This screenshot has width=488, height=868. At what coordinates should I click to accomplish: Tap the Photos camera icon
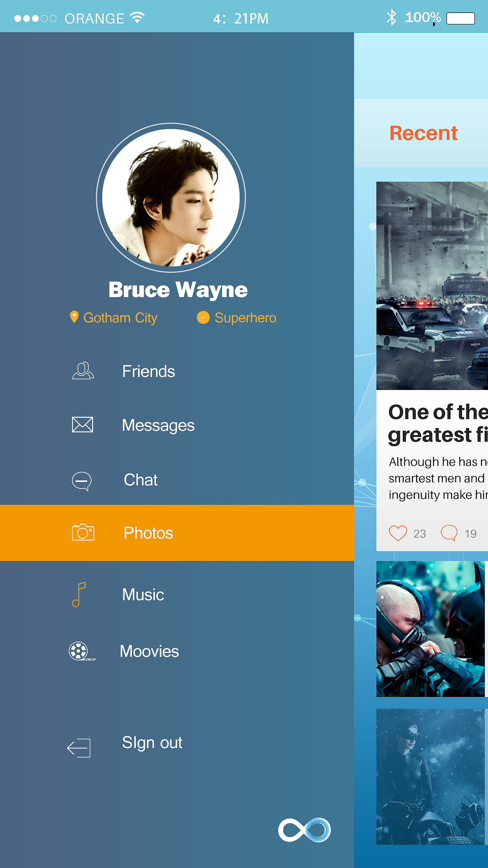[83, 532]
